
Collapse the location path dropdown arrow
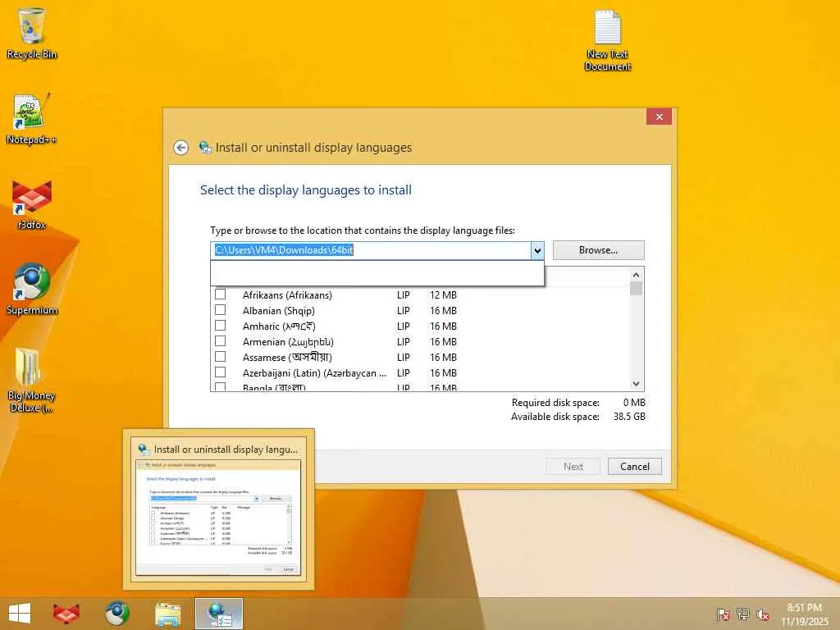point(537,250)
